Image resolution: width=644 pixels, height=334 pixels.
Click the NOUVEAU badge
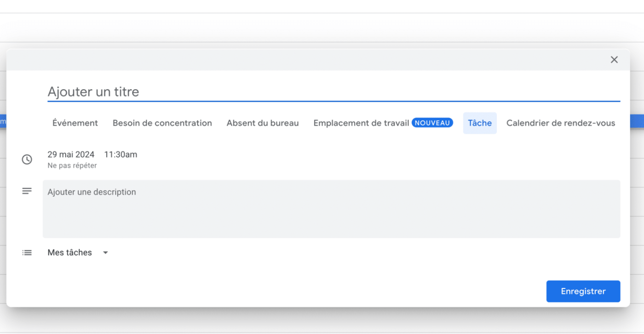coord(432,123)
